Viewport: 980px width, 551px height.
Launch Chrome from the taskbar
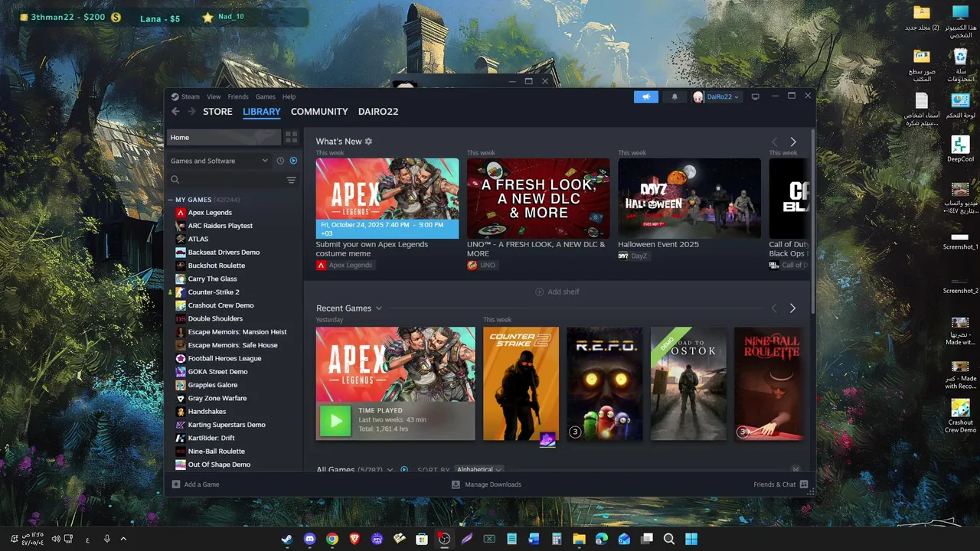332,539
